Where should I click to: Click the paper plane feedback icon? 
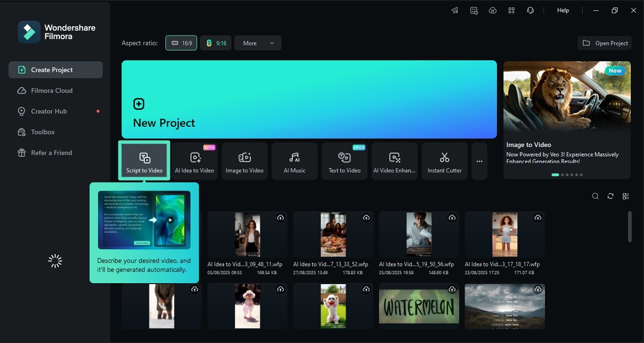(x=455, y=10)
